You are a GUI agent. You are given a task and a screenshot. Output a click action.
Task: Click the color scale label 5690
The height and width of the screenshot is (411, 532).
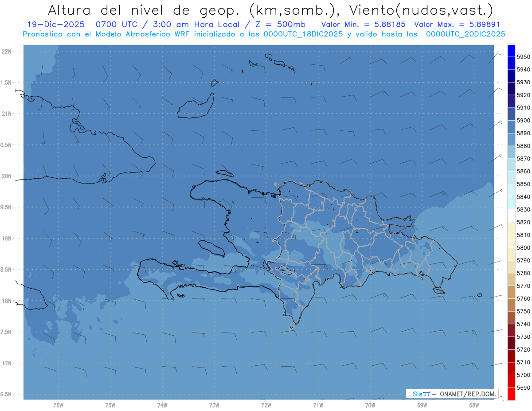click(x=523, y=388)
